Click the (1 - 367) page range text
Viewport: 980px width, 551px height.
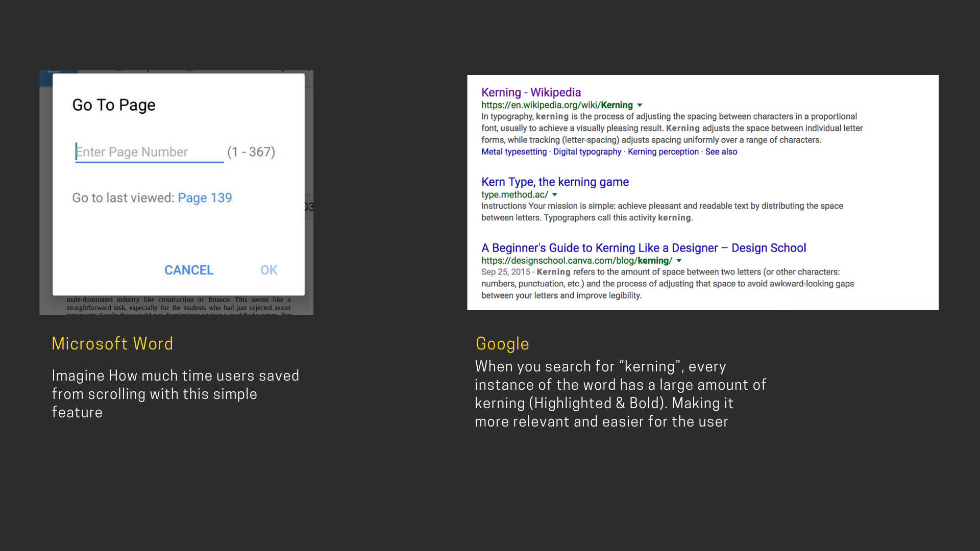(251, 152)
